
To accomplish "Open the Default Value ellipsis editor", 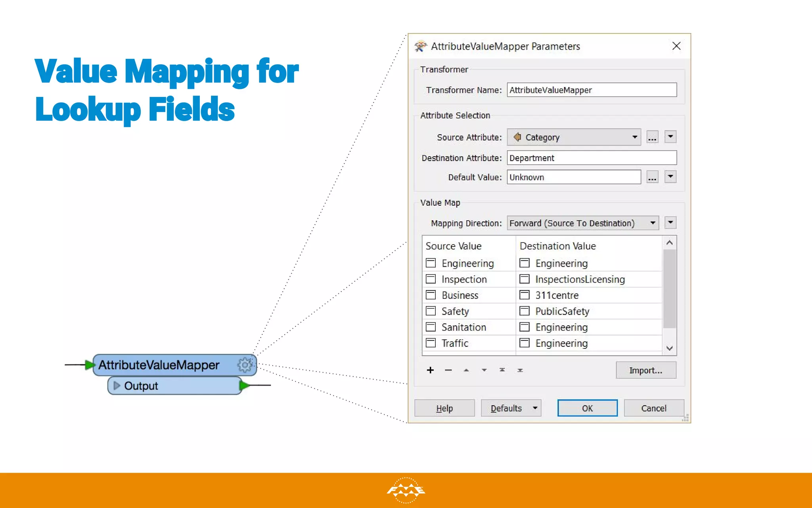I will (652, 177).
